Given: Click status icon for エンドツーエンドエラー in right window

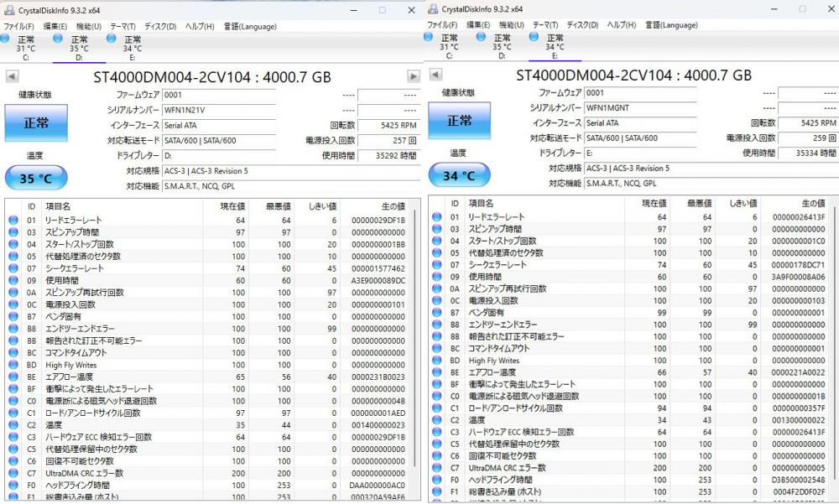Looking at the screenshot, I should tap(436, 325).
